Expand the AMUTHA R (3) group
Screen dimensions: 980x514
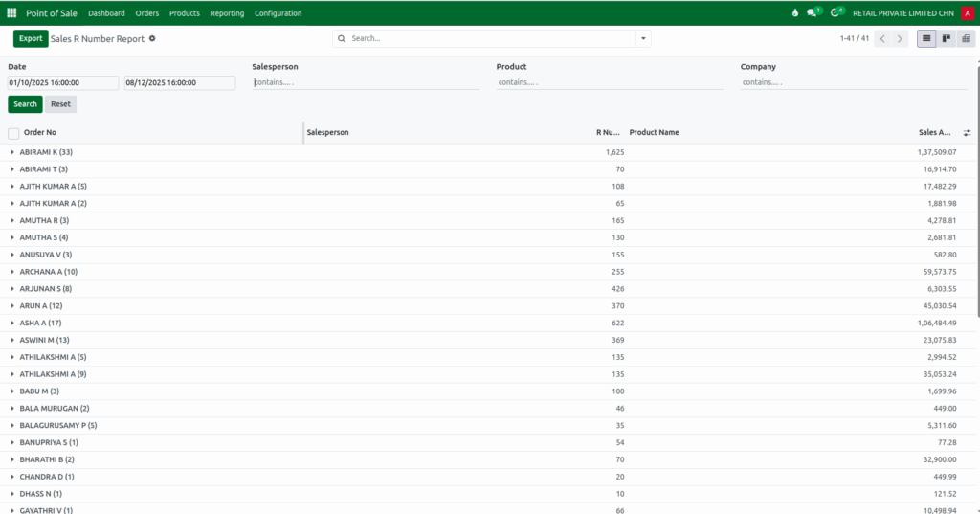point(11,221)
